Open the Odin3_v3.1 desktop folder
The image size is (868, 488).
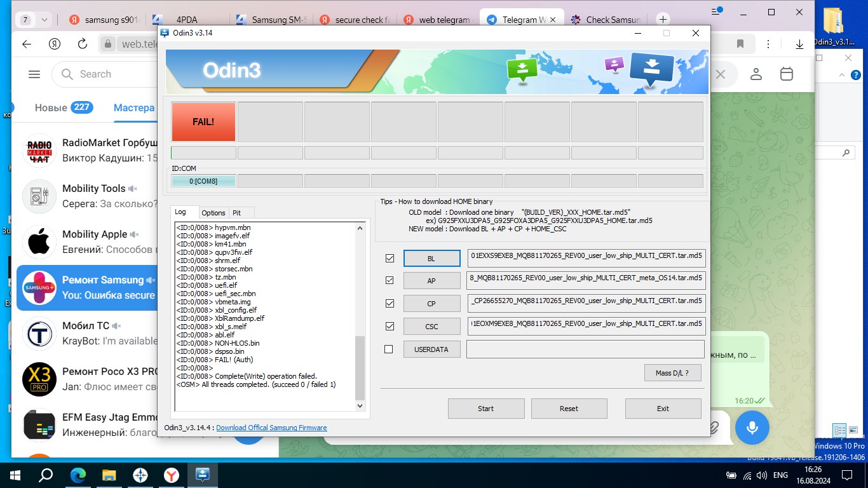(x=834, y=28)
